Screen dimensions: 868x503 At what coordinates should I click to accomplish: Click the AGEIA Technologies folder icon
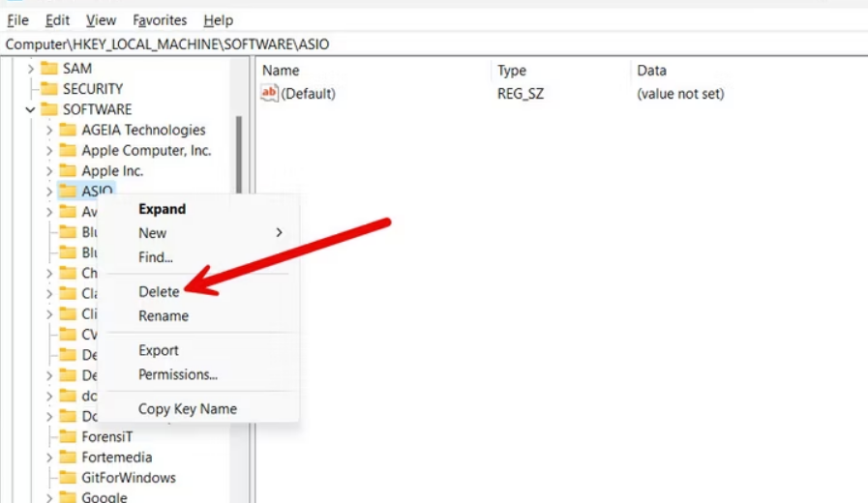point(67,130)
